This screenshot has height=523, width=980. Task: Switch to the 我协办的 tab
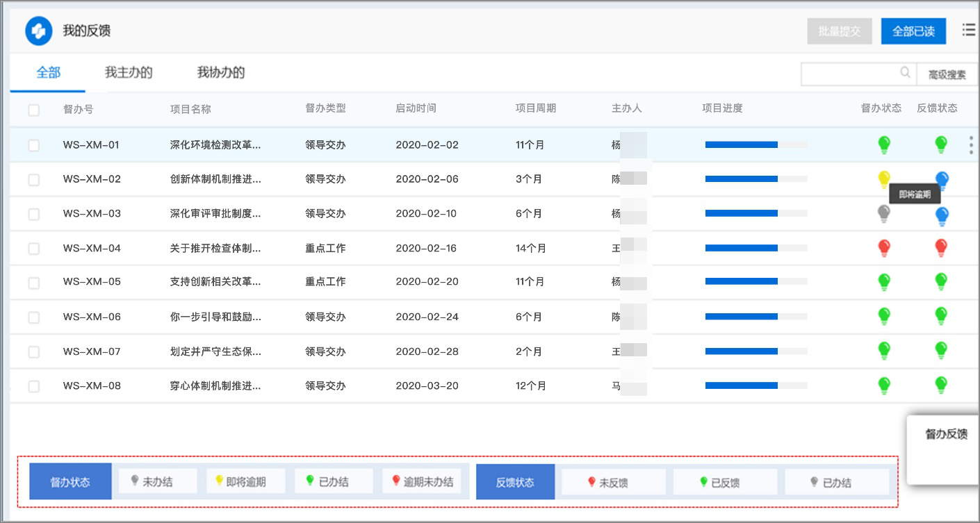tap(221, 72)
